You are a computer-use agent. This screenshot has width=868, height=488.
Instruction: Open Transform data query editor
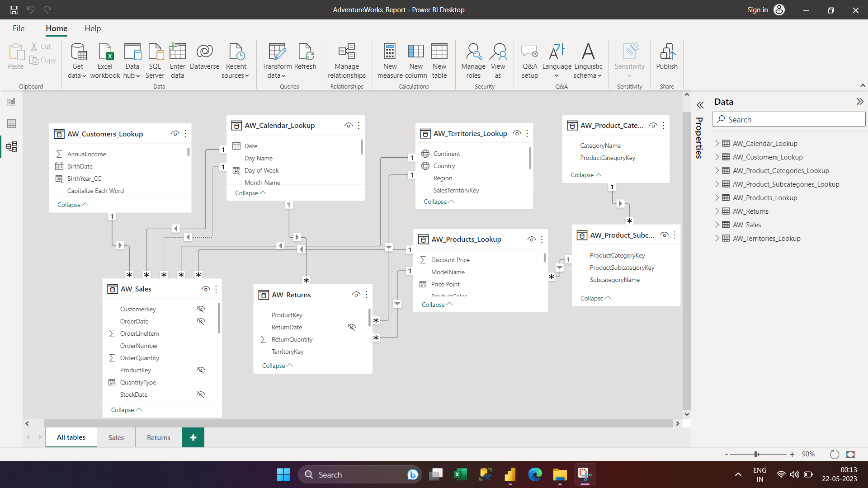coord(277,61)
